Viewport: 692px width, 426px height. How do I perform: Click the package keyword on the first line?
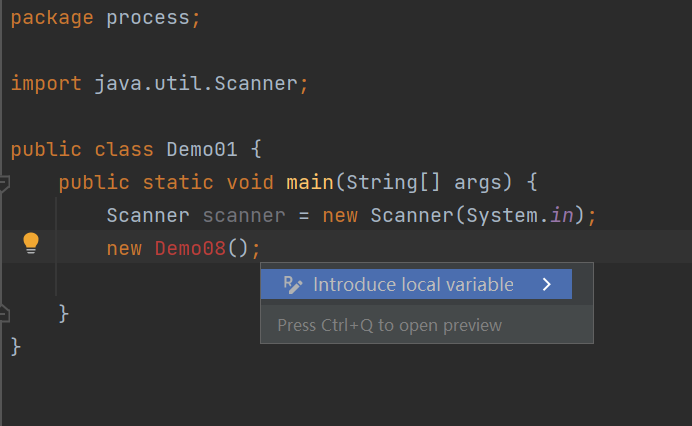(x=52, y=18)
